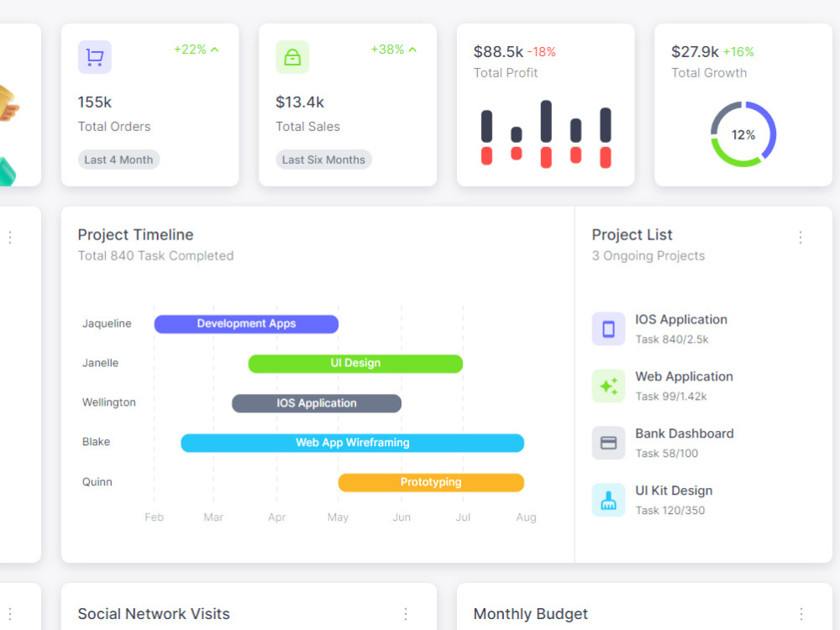
Task: Open the Monthly Budget three-dot menu
Action: 801,614
